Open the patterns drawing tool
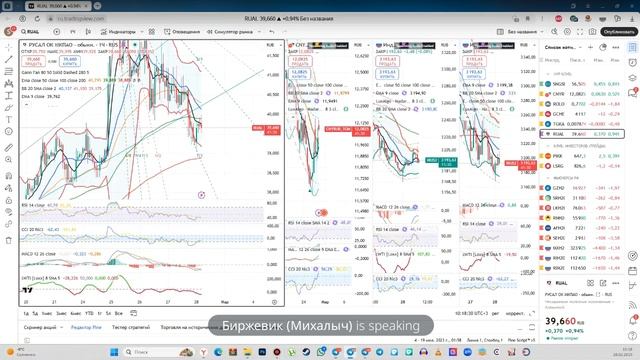Viewport: 640px width, 360px height. (x=9, y=84)
